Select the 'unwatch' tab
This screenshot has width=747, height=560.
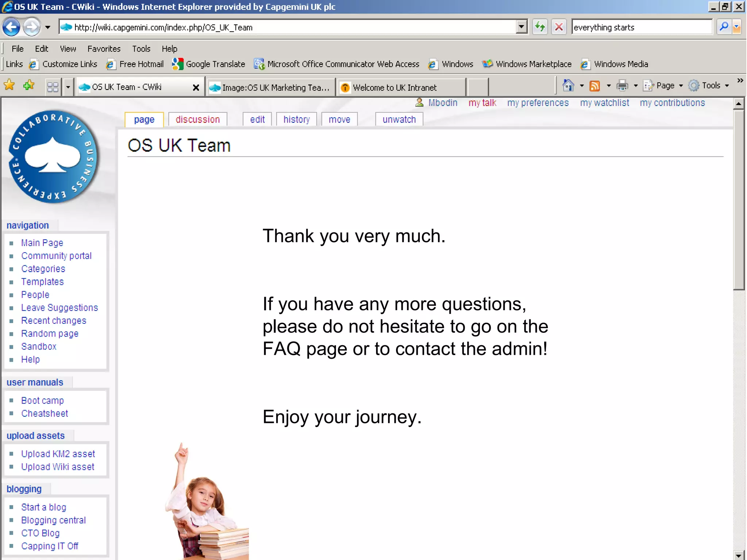[399, 120]
